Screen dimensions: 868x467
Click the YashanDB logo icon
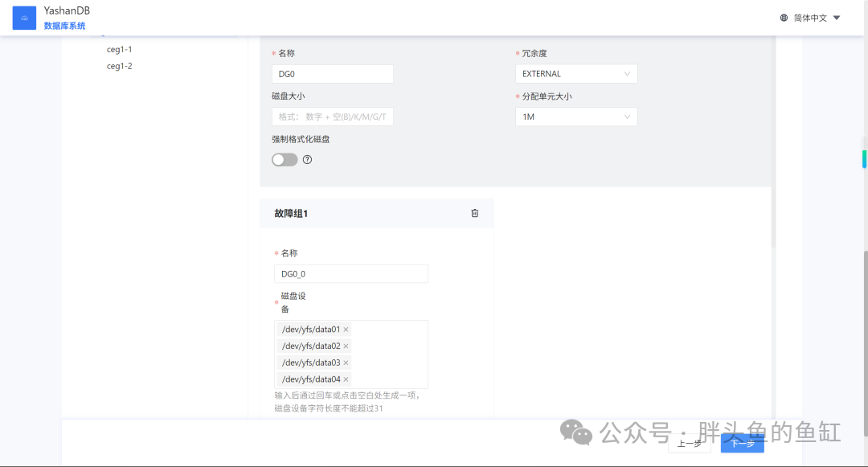click(24, 18)
